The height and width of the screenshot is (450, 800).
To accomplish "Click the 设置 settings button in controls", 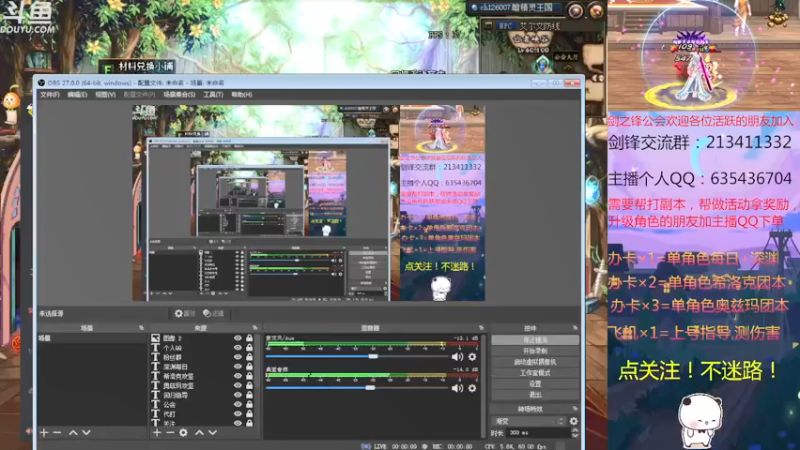I will coord(535,384).
